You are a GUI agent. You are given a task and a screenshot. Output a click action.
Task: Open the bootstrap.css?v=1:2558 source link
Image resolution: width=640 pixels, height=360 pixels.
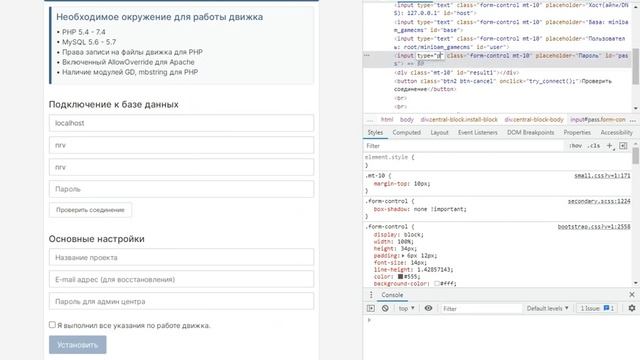pos(594,227)
